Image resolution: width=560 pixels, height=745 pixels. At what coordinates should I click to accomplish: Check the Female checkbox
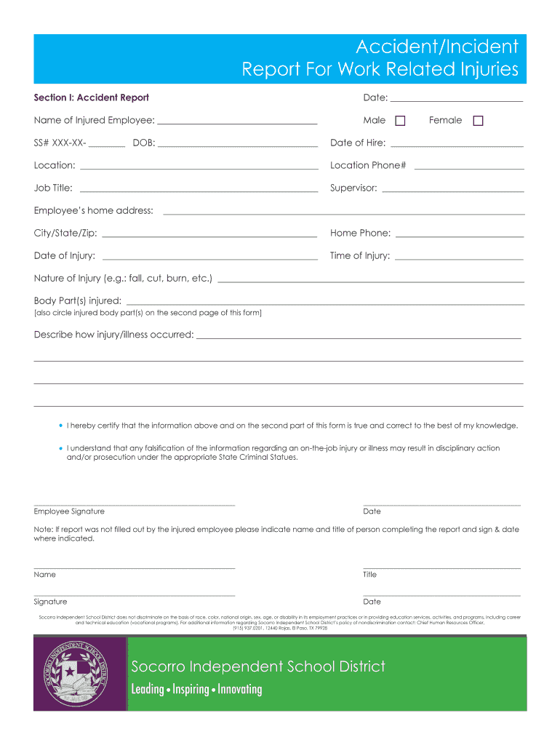[478, 121]
